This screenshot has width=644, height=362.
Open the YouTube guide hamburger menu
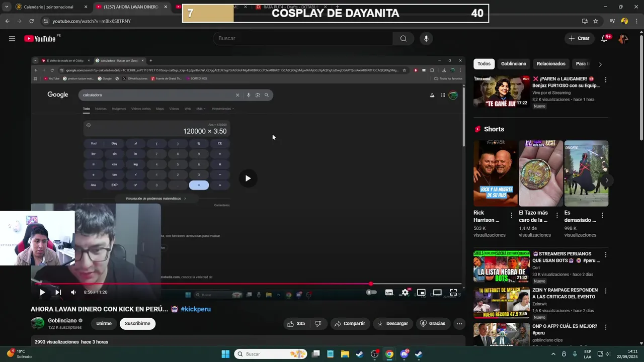(12, 39)
